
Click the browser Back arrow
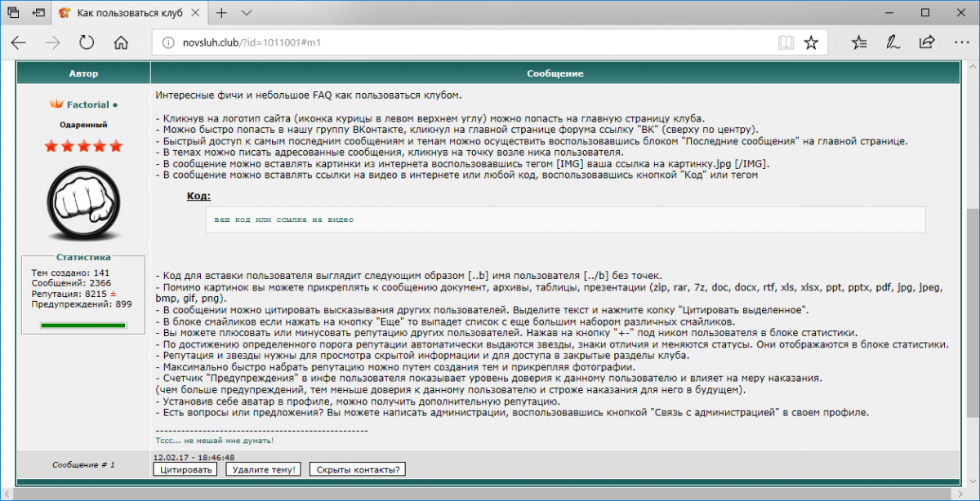click(x=18, y=42)
